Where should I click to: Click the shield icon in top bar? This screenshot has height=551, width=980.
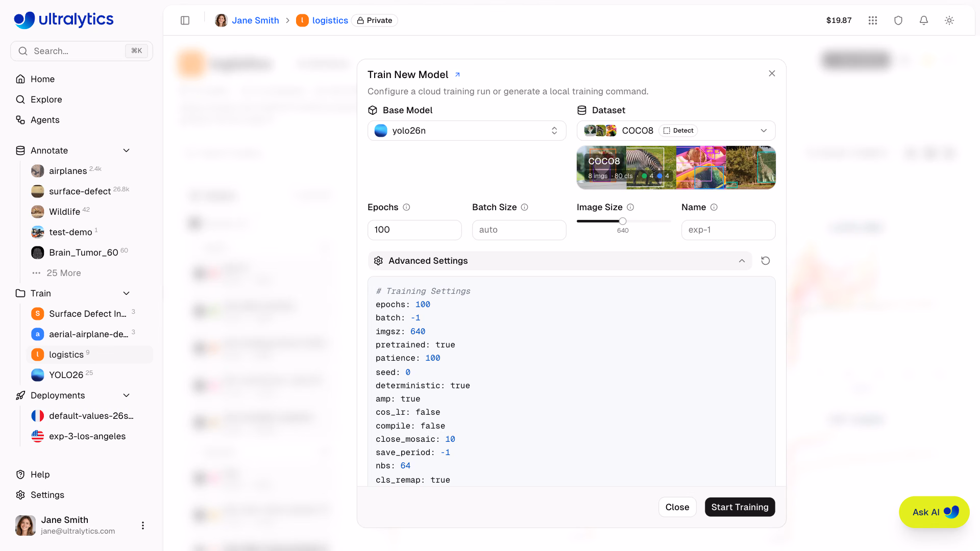click(898, 20)
